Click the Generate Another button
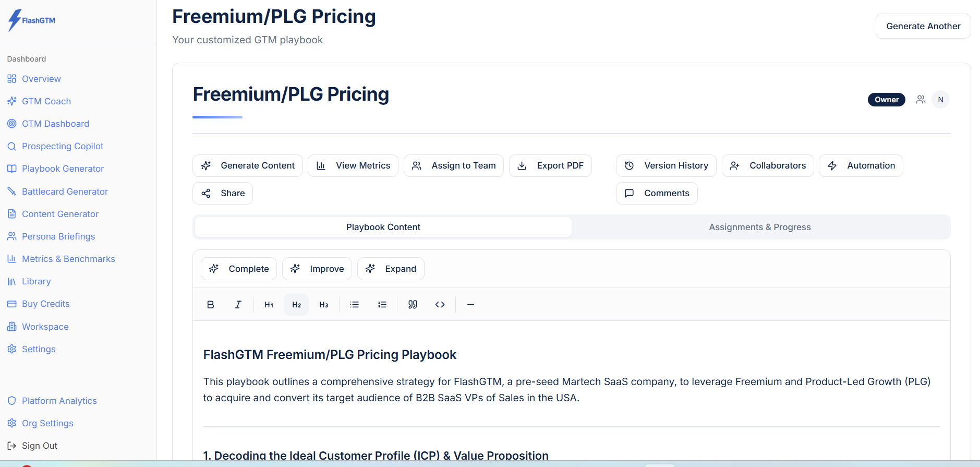This screenshot has width=980, height=467. 923,26
